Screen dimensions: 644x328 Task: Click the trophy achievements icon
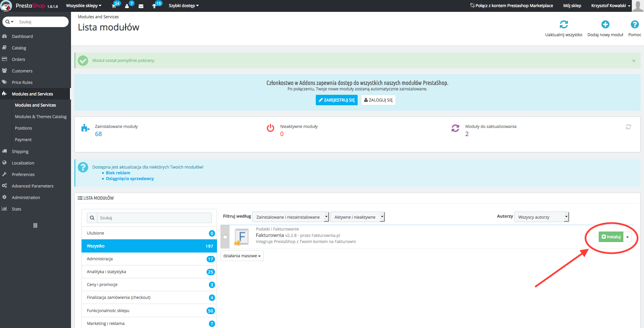154,6
